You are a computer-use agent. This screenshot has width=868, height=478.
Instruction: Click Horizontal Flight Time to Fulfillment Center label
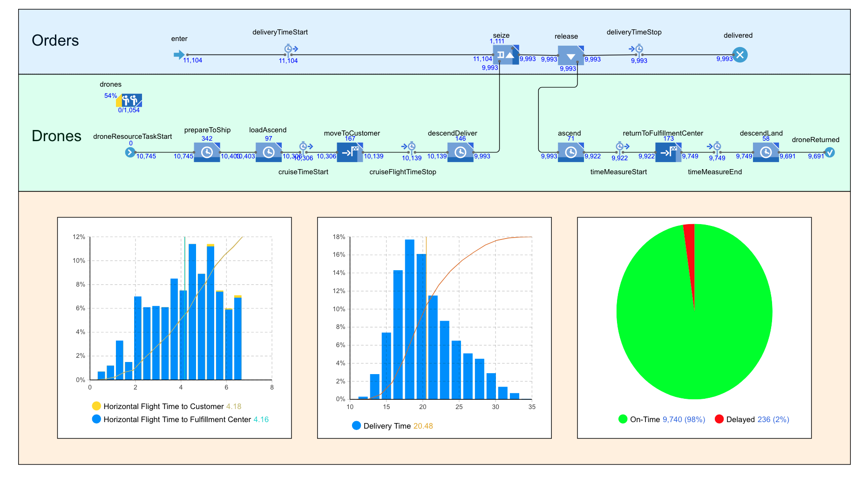(177, 419)
